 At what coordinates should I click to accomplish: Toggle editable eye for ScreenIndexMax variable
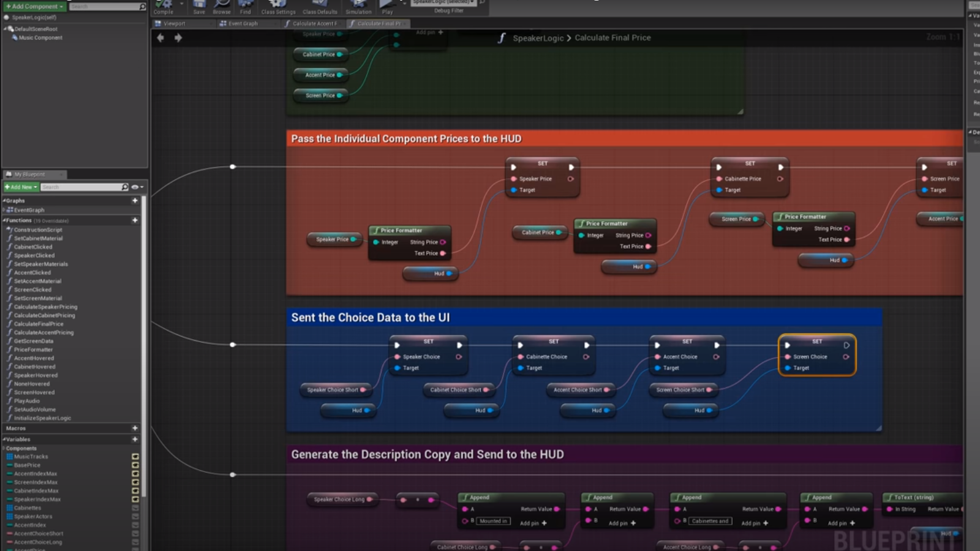(x=135, y=482)
